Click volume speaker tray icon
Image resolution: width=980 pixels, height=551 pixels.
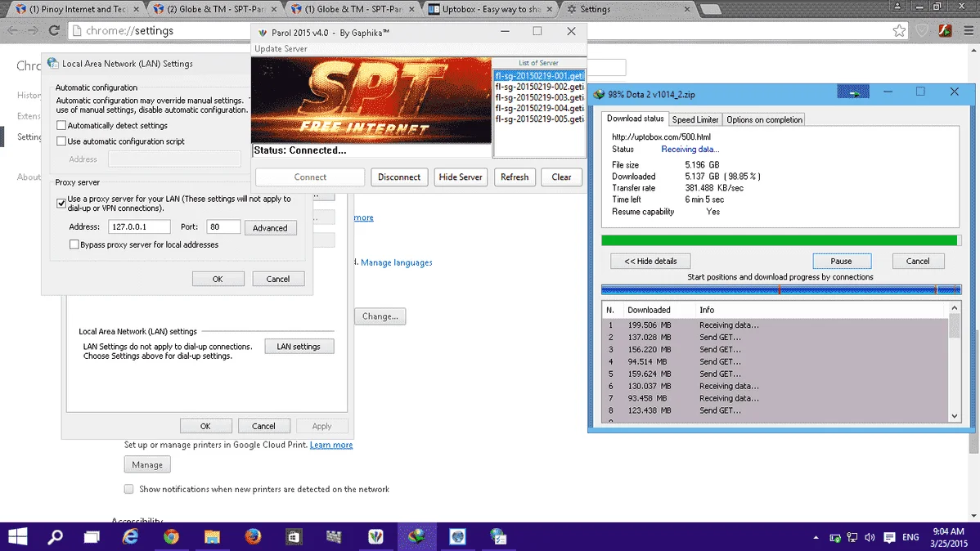coord(870,537)
